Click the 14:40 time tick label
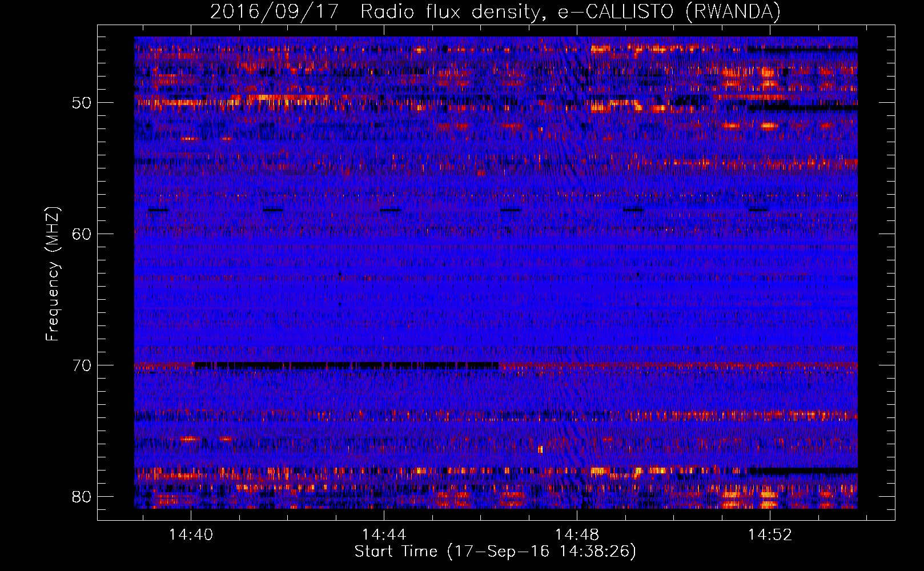Image resolution: width=924 pixels, height=571 pixels. [x=191, y=534]
